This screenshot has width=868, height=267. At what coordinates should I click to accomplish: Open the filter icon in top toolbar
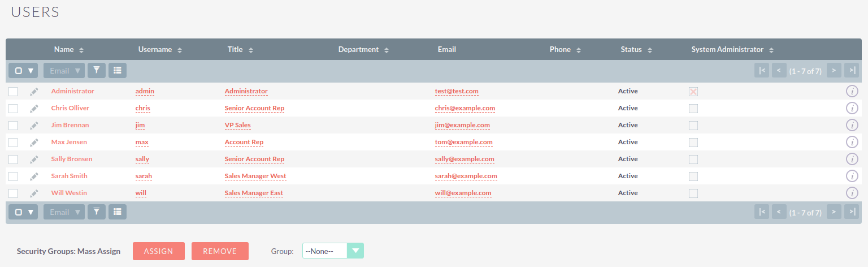(x=97, y=70)
